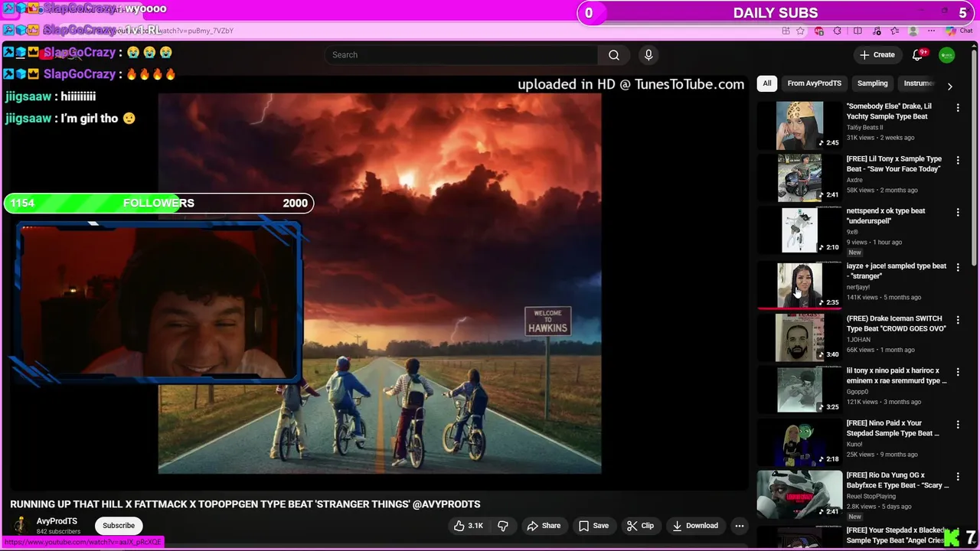This screenshot has height=551, width=980.
Task: Open the browser extensions puzzle icon
Action: pyautogui.click(x=837, y=31)
